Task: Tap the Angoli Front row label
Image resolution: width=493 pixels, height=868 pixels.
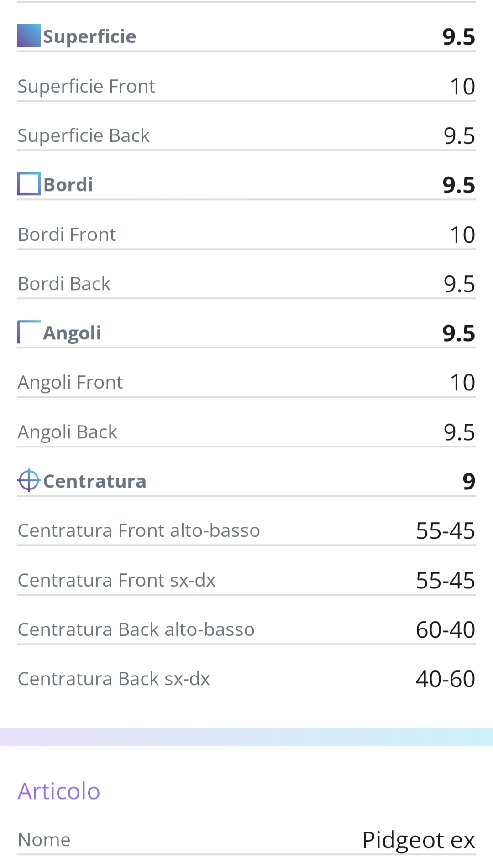Action: pyautogui.click(x=70, y=383)
